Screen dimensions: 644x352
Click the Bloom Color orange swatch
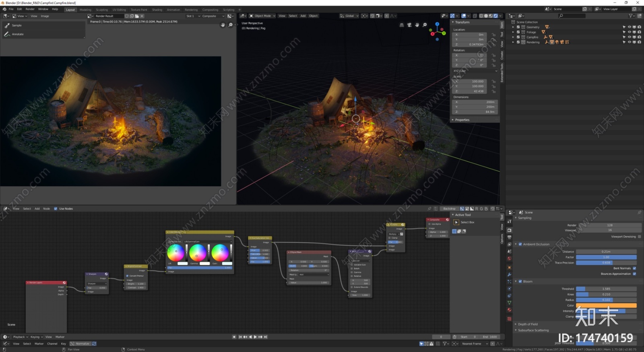606,306
